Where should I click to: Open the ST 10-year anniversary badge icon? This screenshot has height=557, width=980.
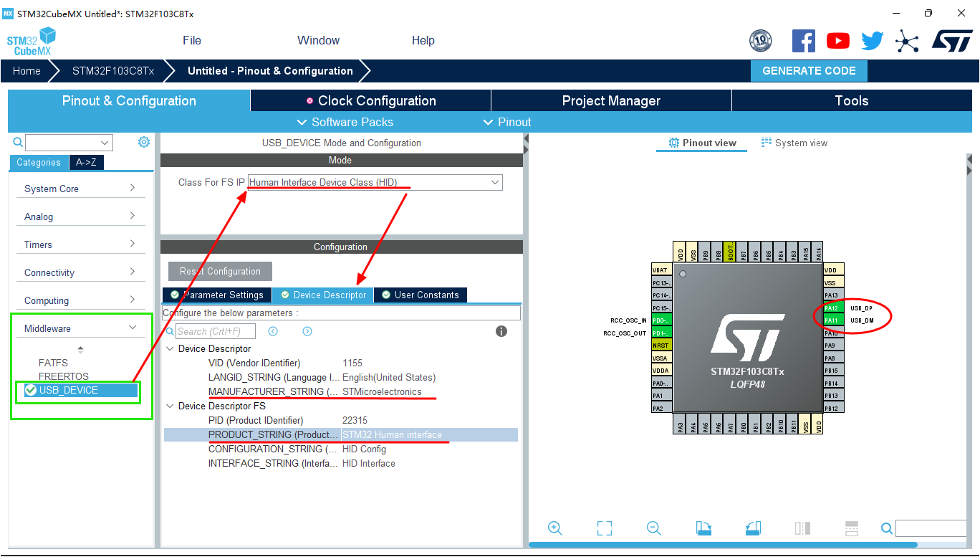click(760, 41)
